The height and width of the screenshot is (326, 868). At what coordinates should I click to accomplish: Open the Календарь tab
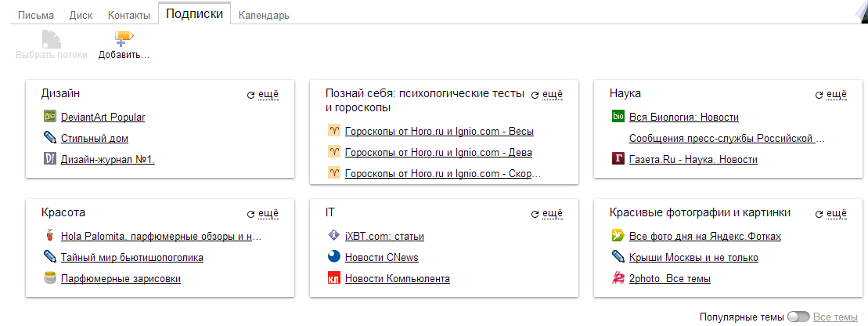coord(264,15)
